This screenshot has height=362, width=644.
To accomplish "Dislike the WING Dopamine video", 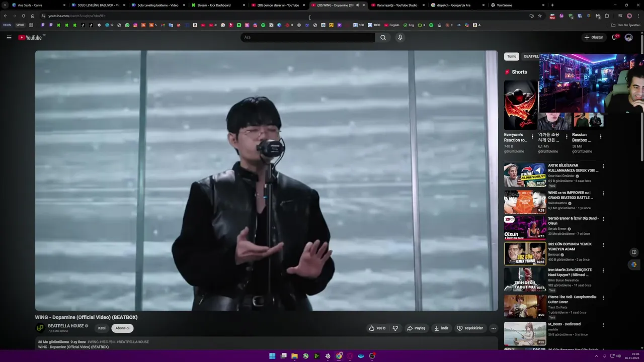I will [395, 328].
